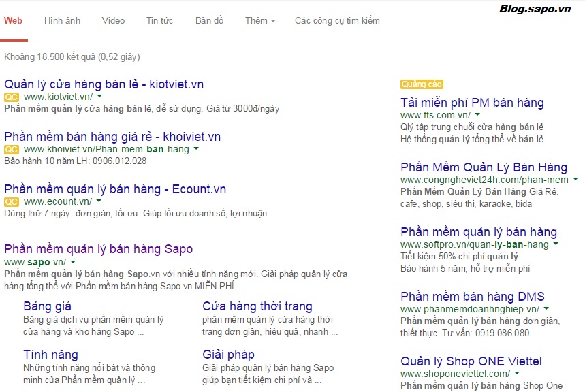This screenshot has width=585, height=392.
Task: Open the Cửa hàng thời trang sitelink
Action: coord(257,306)
